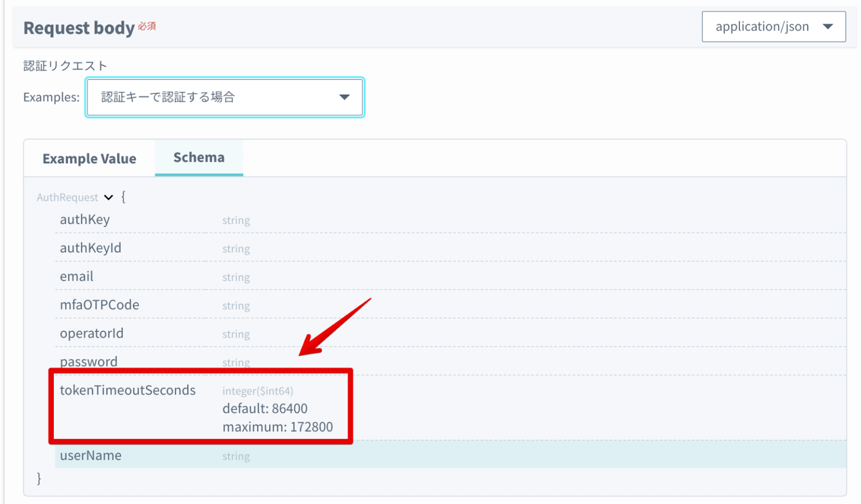
Task: Click the authKeyId property name
Action: (90, 248)
